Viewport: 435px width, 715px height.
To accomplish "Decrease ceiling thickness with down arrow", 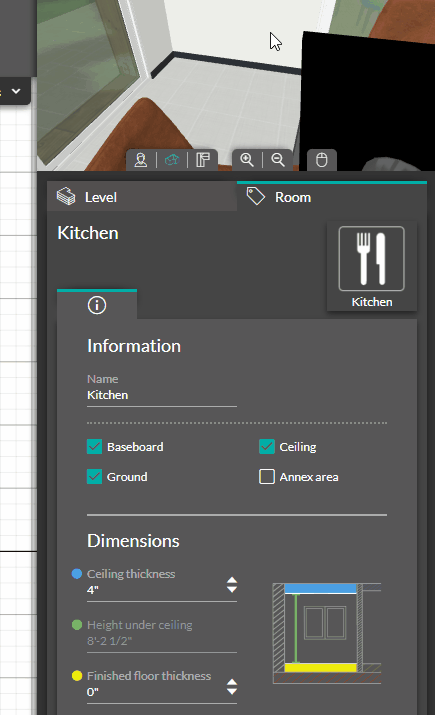I will pos(232,589).
